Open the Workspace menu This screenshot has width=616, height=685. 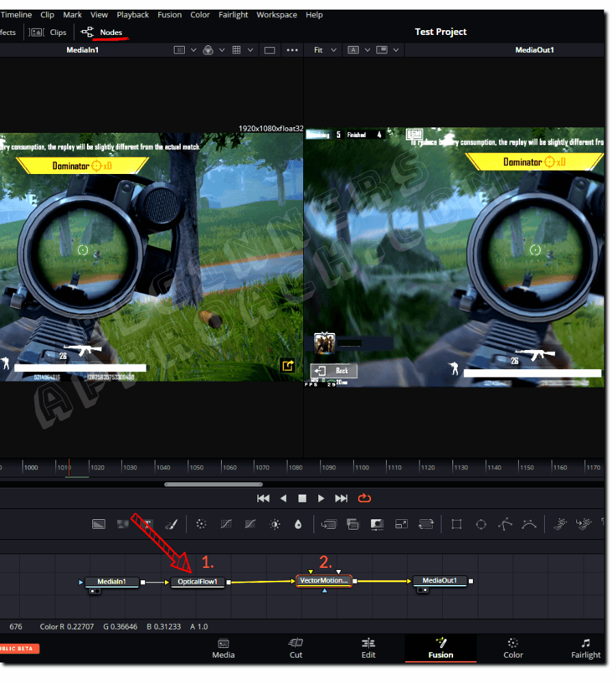pos(277,14)
